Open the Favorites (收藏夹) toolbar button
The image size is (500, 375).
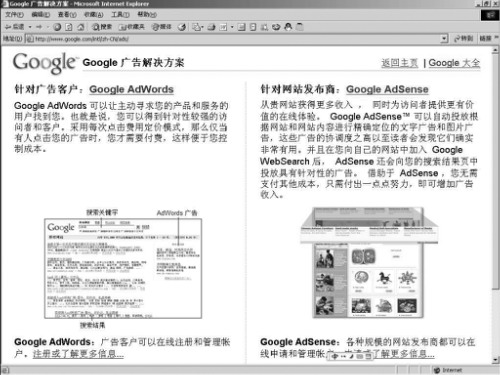point(132,27)
